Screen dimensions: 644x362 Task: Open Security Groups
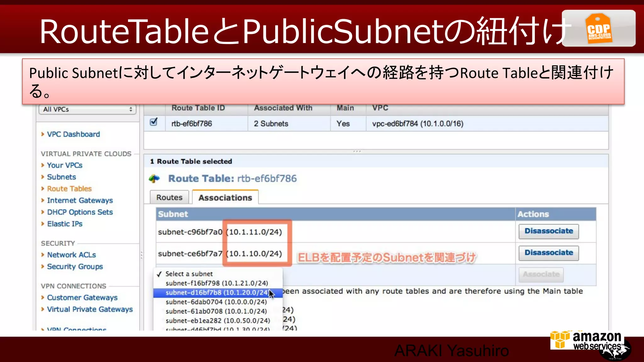[x=75, y=266]
